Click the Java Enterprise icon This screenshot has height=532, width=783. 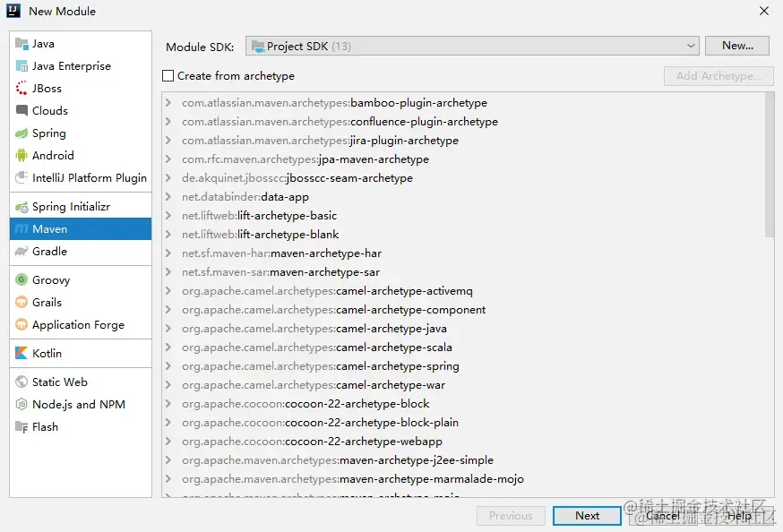tap(22, 66)
